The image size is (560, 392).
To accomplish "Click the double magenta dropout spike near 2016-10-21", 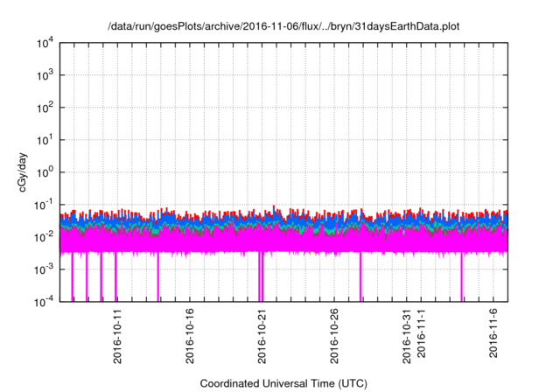I will tap(261, 276).
